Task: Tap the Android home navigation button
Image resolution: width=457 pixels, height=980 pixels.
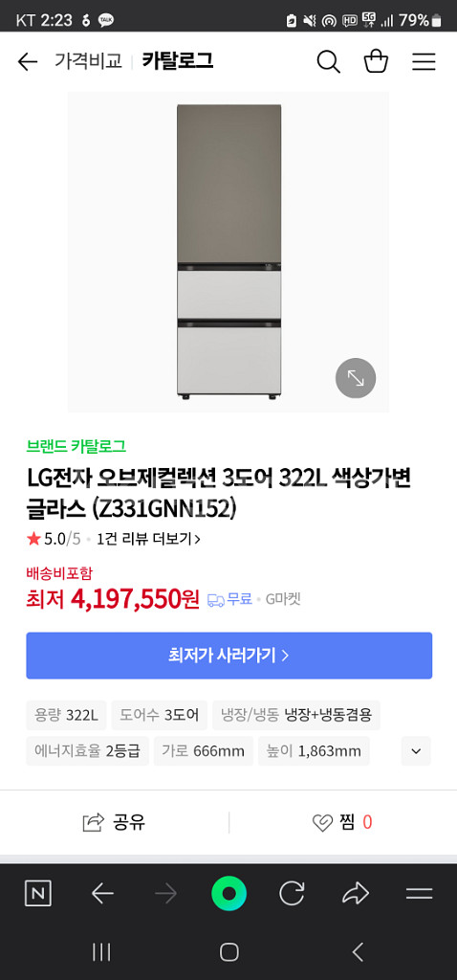Action: pyautogui.click(x=229, y=952)
